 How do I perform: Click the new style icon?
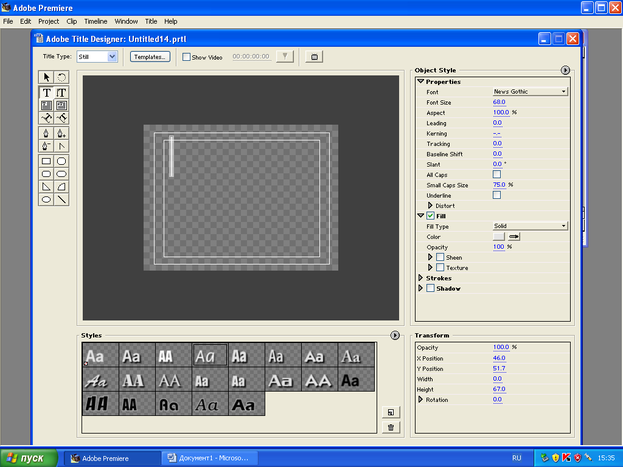(390, 411)
